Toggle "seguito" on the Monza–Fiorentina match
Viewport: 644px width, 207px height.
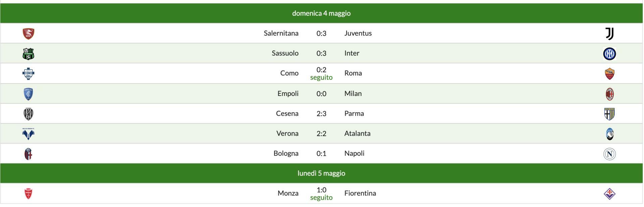(x=321, y=198)
